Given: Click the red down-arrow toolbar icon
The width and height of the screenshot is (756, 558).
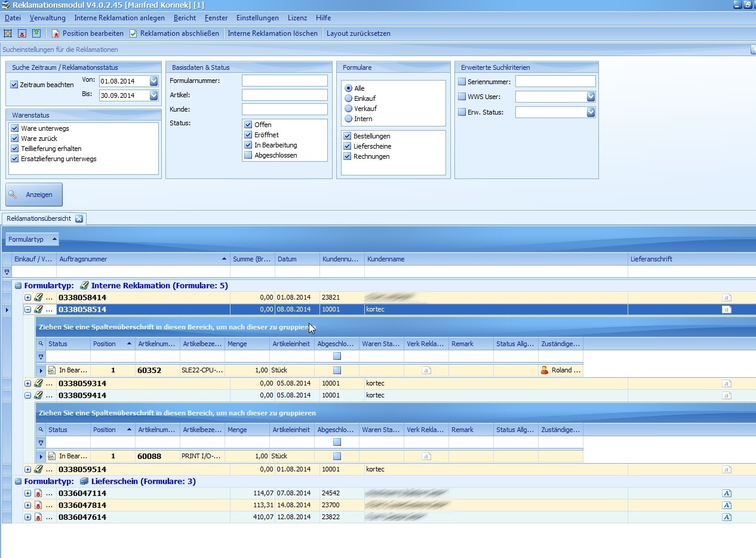Looking at the screenshot, I should pyautogui.click(x=22, y=33).
